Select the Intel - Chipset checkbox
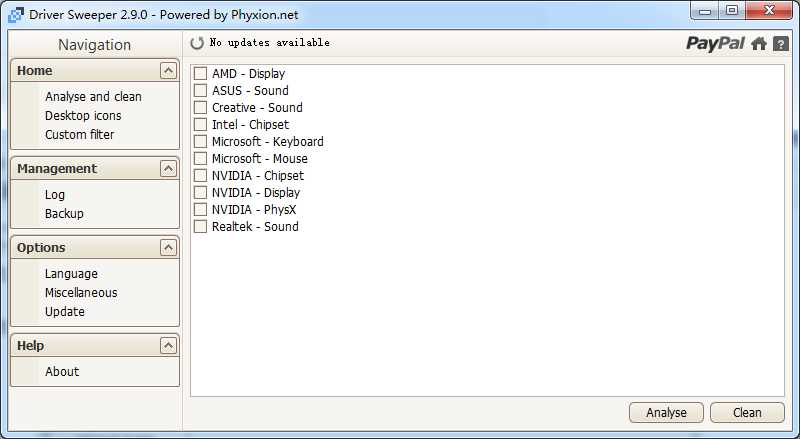 coord(200,125)
